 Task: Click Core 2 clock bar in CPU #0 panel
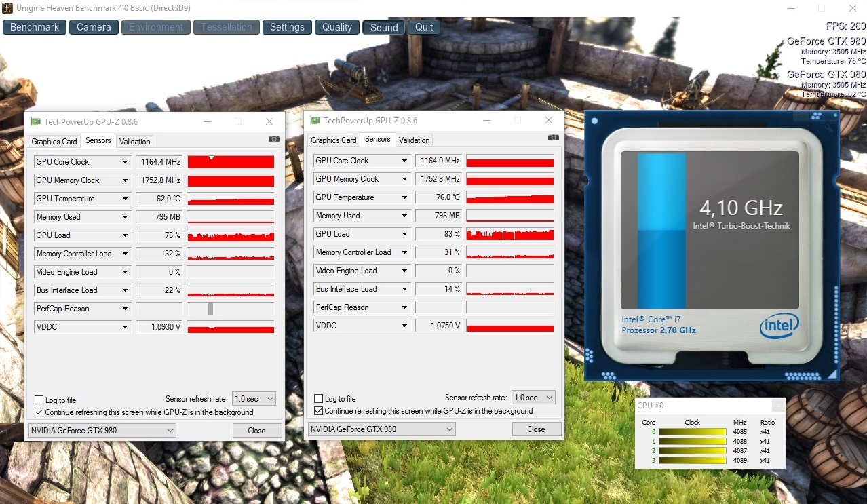tap(693, 451)
